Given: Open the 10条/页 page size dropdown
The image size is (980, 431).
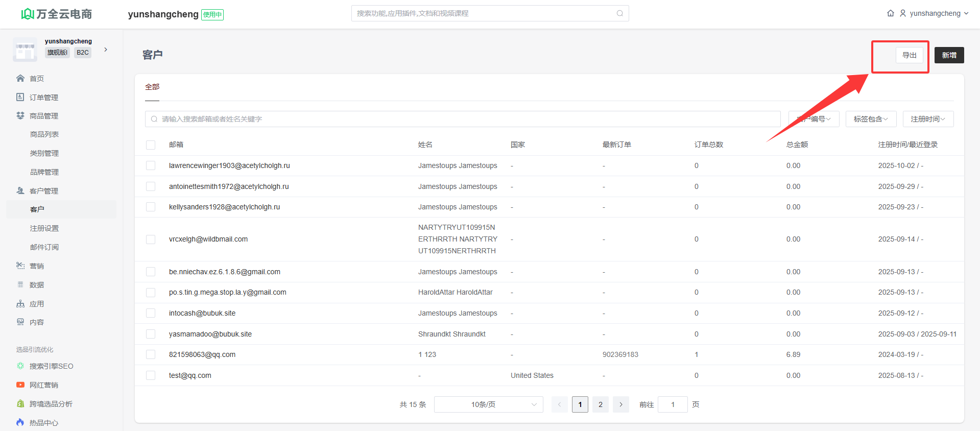Looking at the screenshot, I should pyautogui.click(x=488, y=404).
